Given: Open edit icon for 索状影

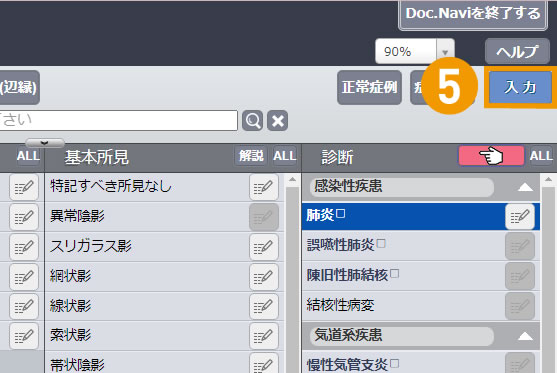Looking at the screenshot, I should coord(264,336).
